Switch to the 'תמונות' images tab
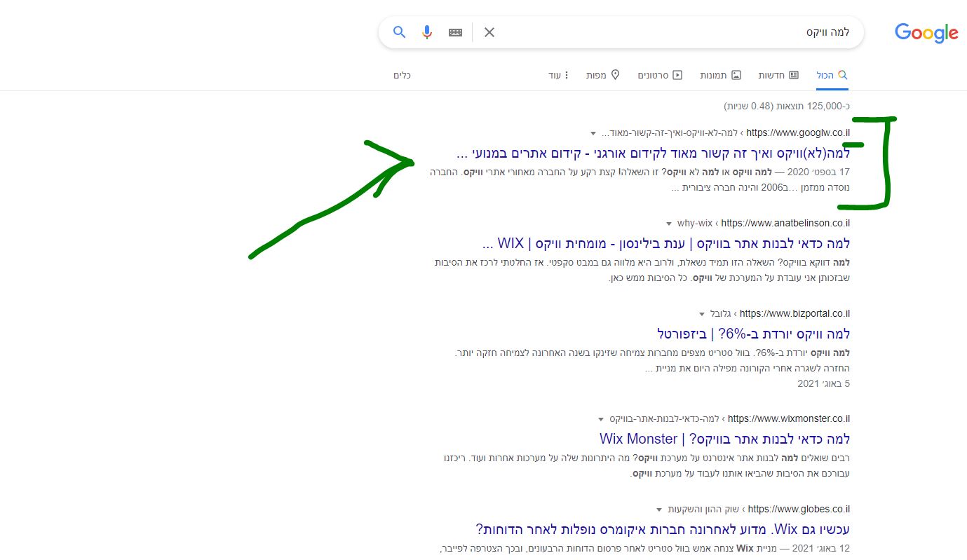Screen dimensions: 967x560 (720, 75)
